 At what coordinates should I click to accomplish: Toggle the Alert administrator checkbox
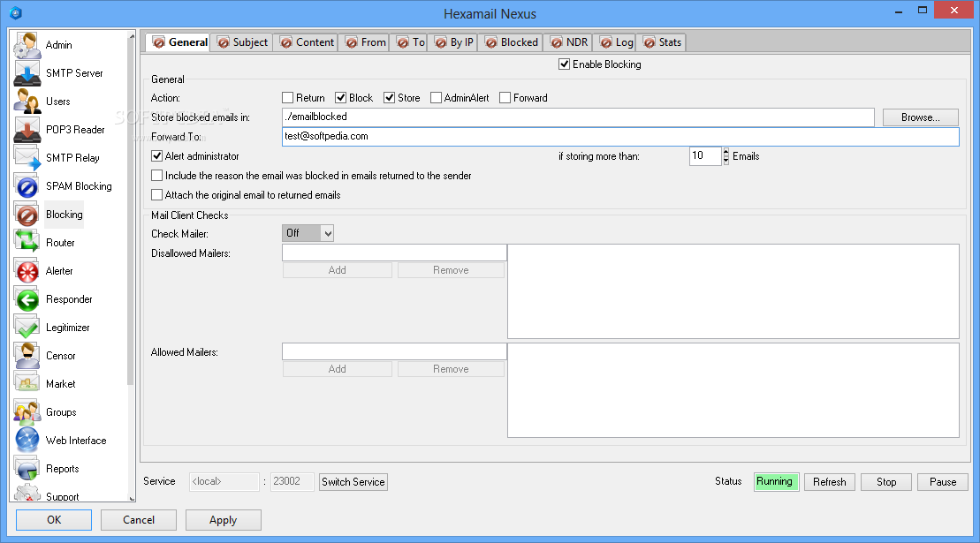click(x=157, y=156)
